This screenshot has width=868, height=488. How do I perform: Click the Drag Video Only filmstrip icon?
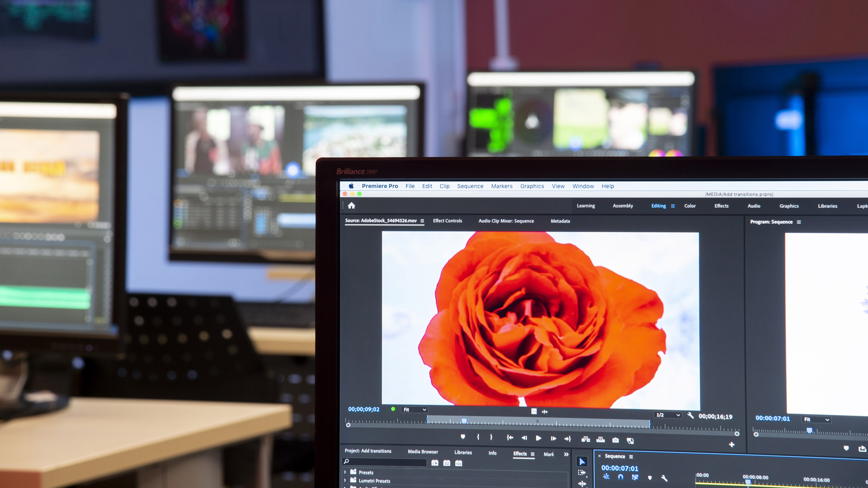click(534, 412)
